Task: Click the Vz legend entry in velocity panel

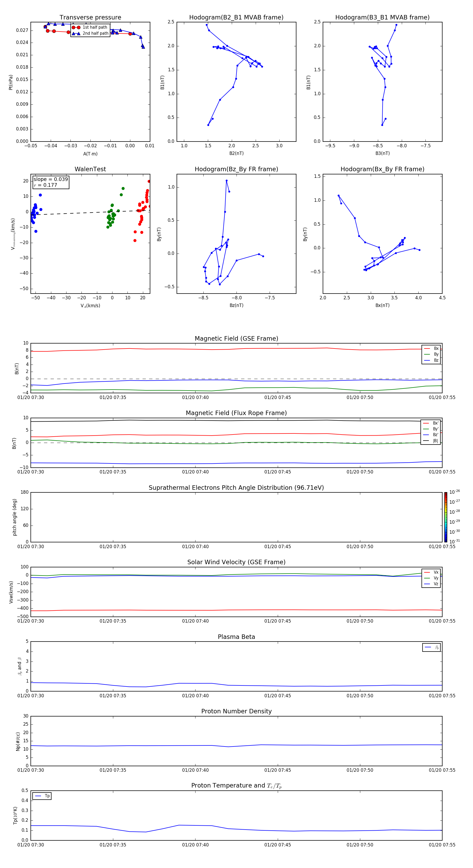Action: pos(431,584)
